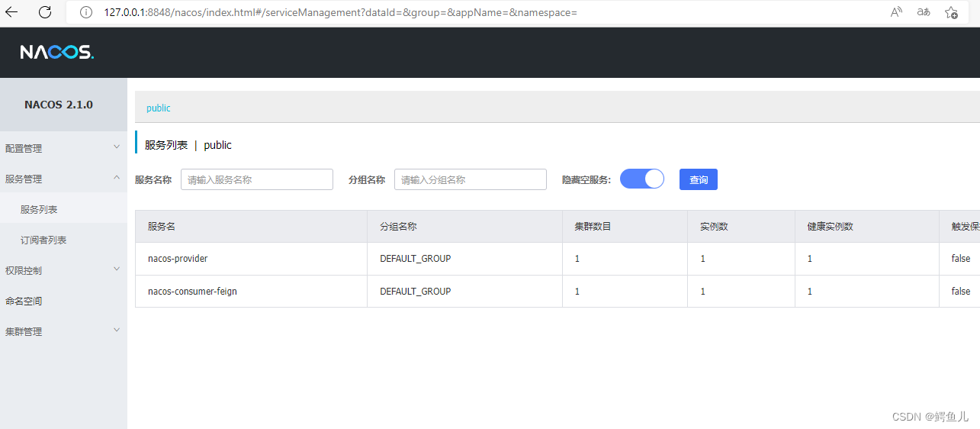
Task: Click the browser back arrow
Action: (x=13, y=12)
